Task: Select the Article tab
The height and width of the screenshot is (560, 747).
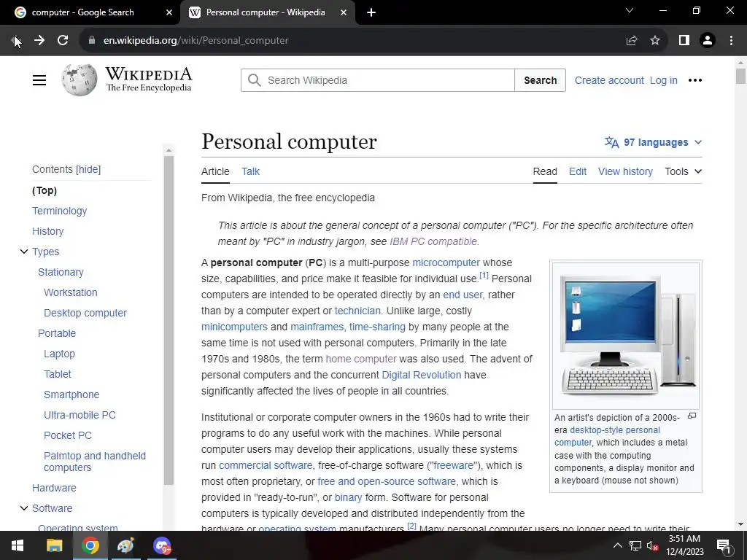Action: [215, 171]
